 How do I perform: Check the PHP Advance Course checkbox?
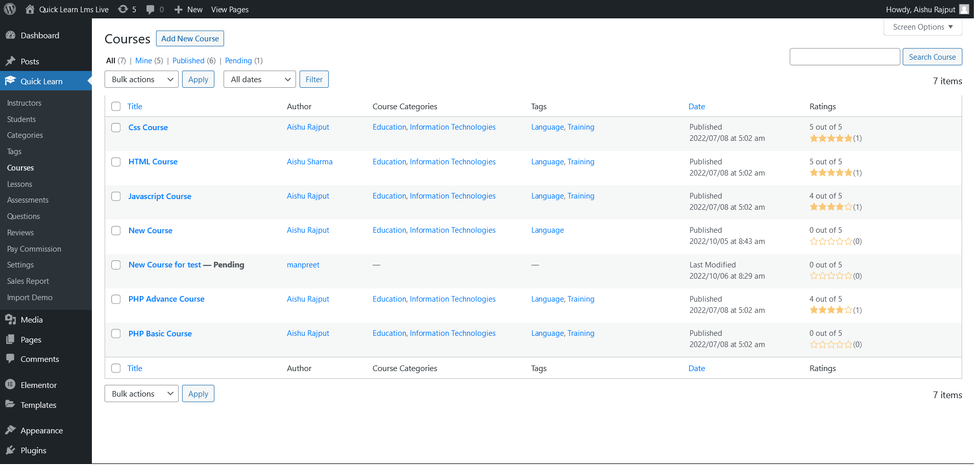[x=116, y=299]
